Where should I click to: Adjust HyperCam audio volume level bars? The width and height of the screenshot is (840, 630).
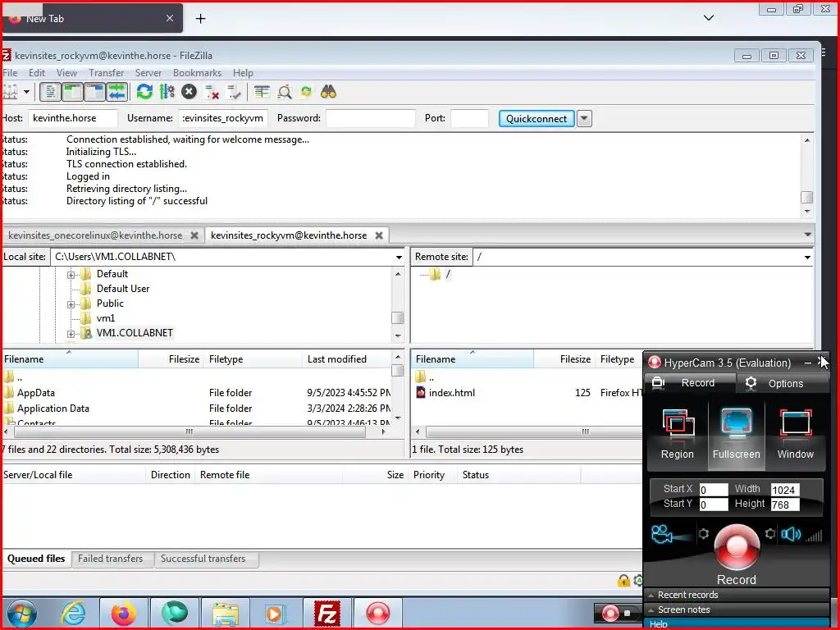pyautogui.click(x=814, y=535)
